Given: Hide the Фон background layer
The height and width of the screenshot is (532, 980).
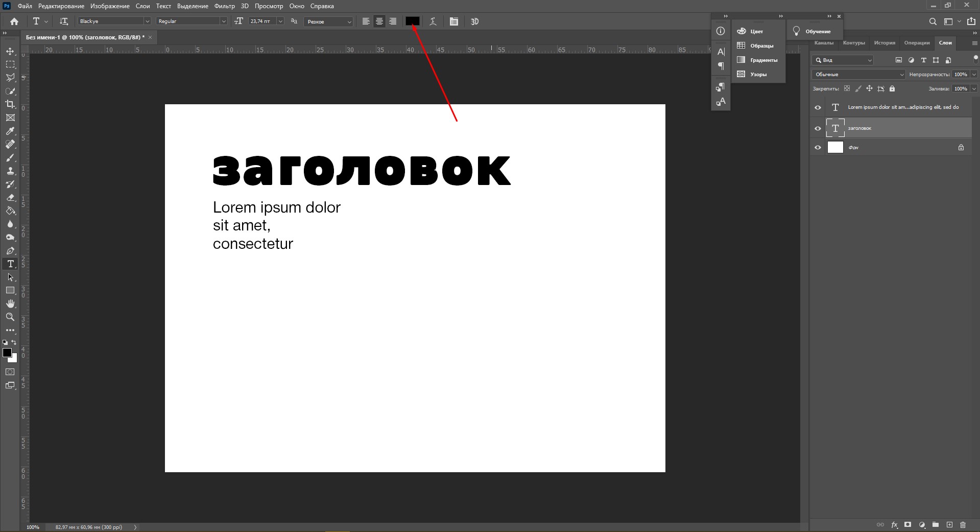Looking at the screenshot, I should [818, 148].
